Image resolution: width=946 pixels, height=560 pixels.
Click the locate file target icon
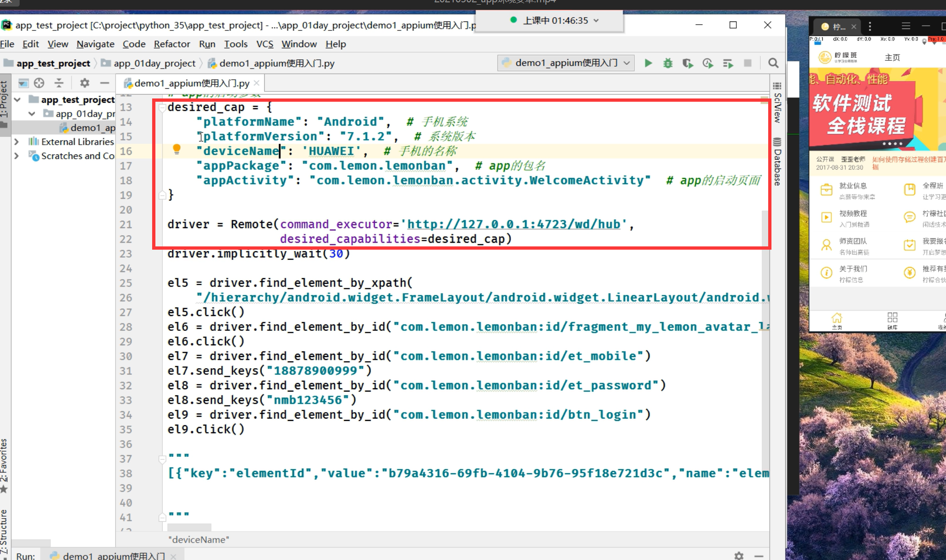pyautogui.click(x=39, y=83)
